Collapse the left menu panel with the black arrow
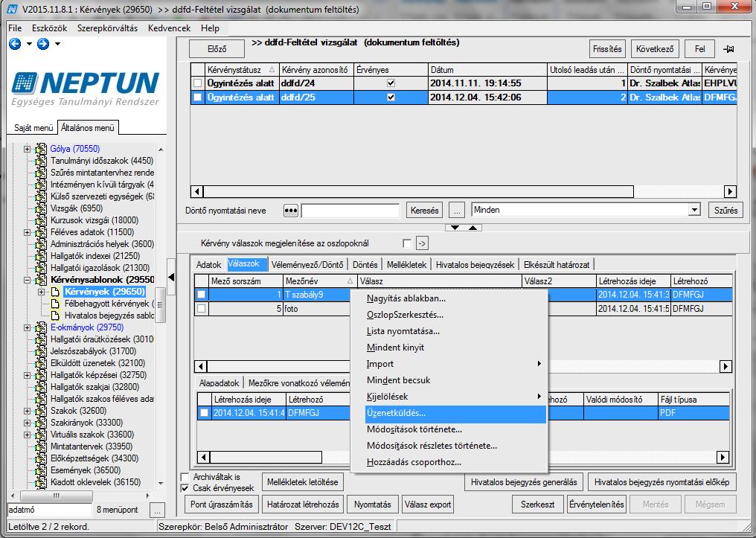Viewport: 756px width, 538px height. tap(171, 278)
